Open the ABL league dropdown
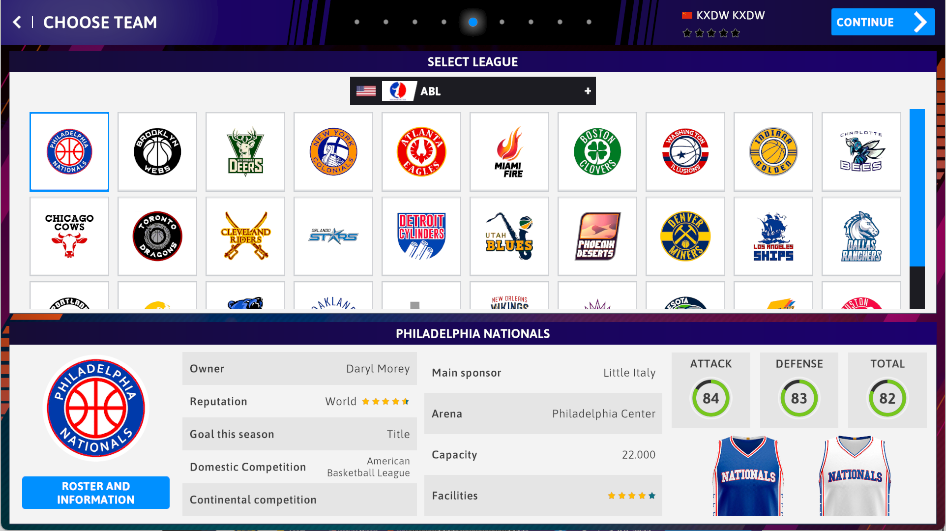This screenshot has height=531, width=946. [473, 91]
